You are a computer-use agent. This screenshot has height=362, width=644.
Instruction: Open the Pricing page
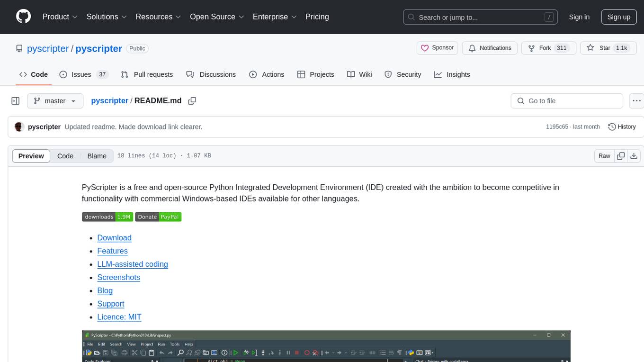pyautogui.click(x=317, y=17)
